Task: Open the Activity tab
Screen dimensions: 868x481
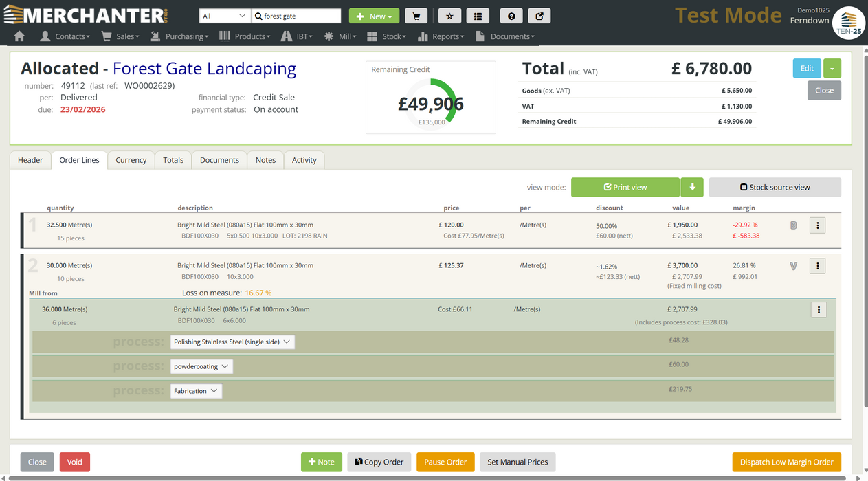Action: [304, 160]
